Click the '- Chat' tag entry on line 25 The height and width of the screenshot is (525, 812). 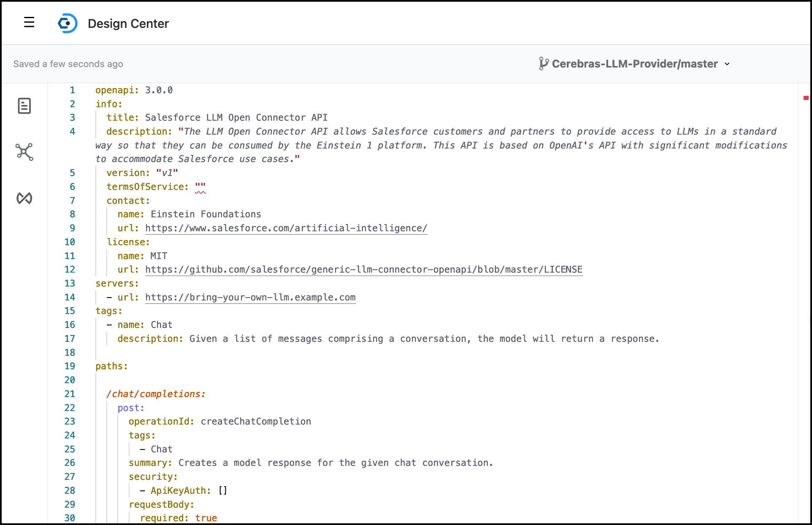pyautogui.click(x=156, y=449)
